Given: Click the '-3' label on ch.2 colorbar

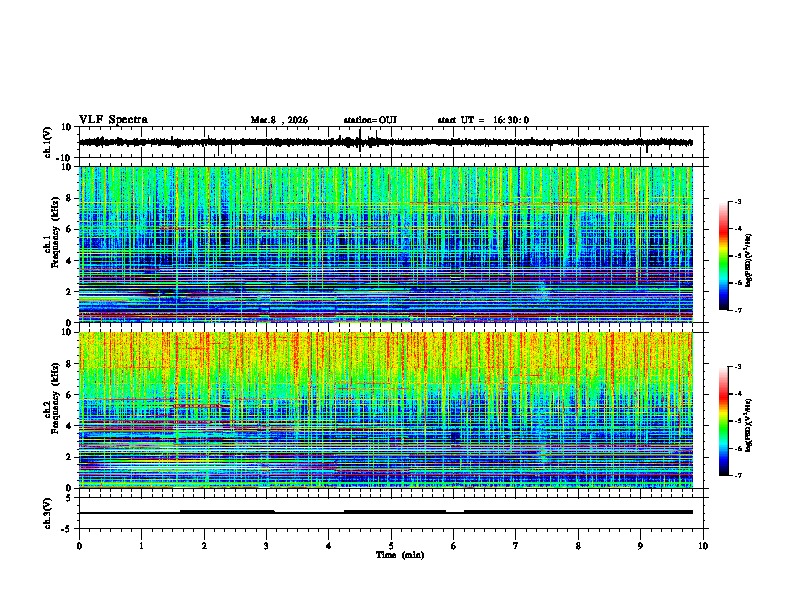Looking at the screenshot, I should [x=738, y=367].
